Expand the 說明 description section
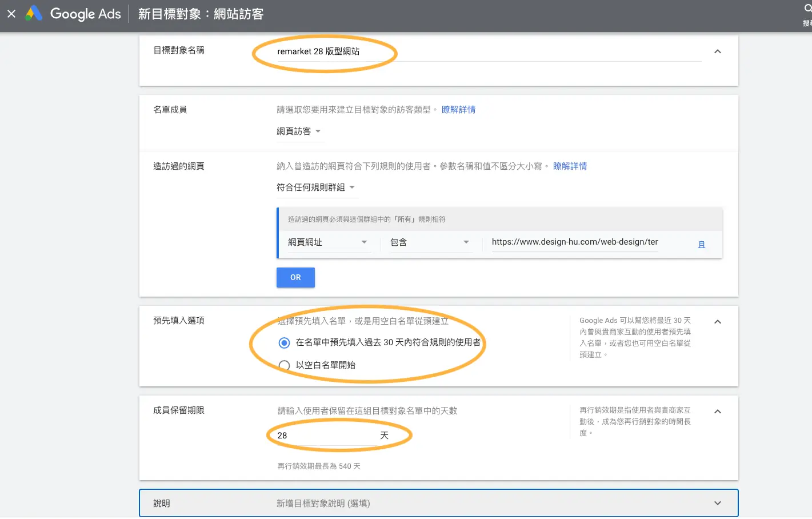 point(718,503)
